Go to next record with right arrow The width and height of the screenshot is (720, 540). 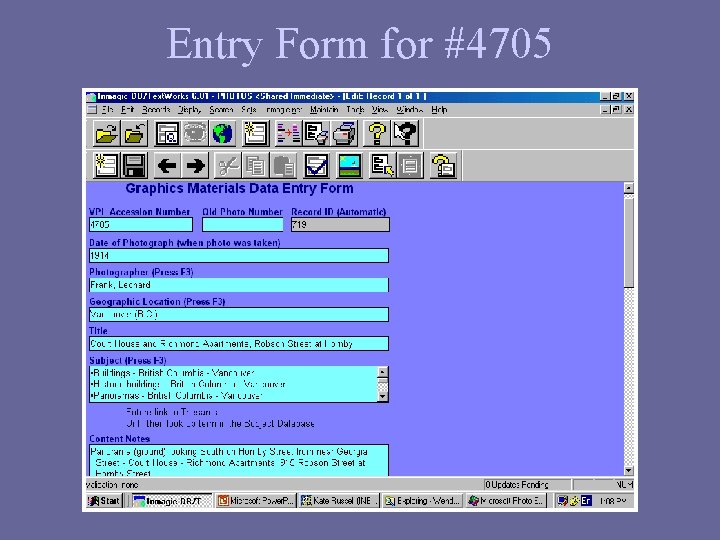195,165
